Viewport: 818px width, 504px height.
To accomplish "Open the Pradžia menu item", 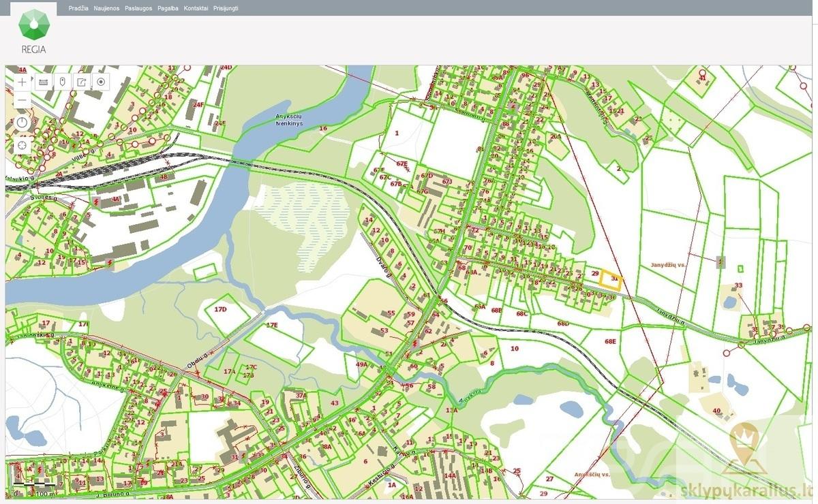I will point(78,8).
